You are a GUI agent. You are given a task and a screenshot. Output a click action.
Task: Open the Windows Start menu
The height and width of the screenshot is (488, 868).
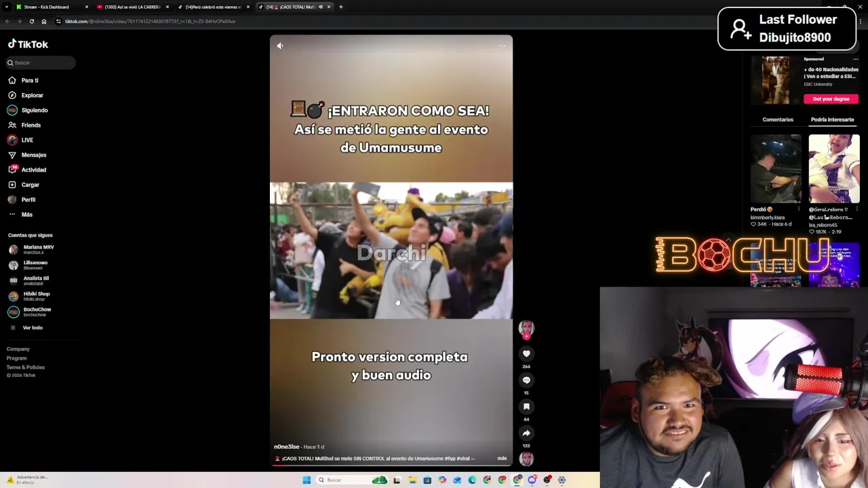[307, 480]
